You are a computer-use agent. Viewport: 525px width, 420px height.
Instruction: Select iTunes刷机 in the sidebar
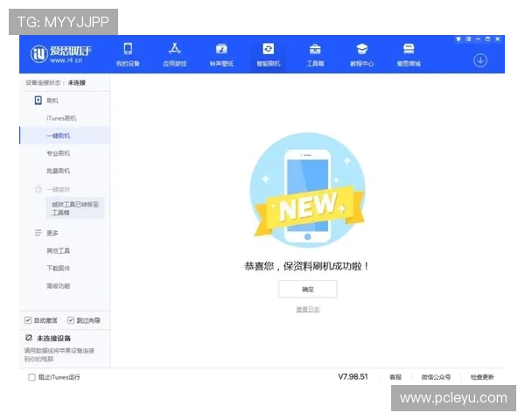[x=61, y=118]
